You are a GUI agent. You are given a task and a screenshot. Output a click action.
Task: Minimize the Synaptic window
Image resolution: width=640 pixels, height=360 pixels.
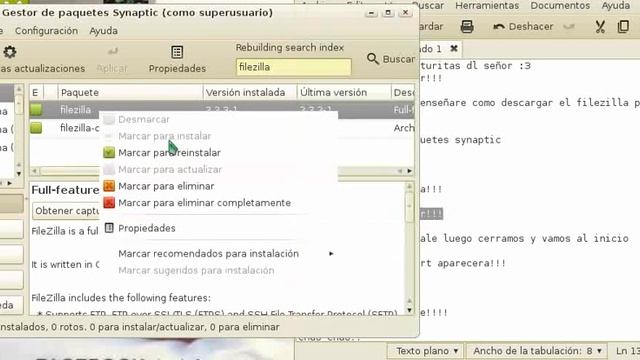371,13
